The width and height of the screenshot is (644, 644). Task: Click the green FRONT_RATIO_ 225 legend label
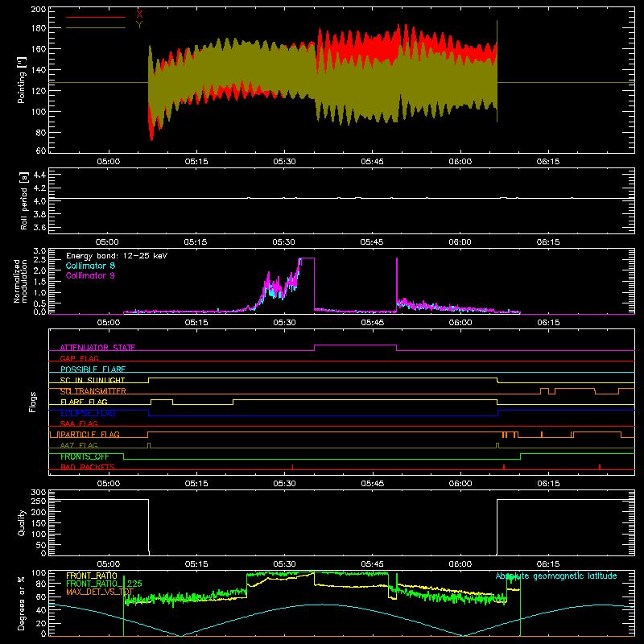[x=104, y=584]
